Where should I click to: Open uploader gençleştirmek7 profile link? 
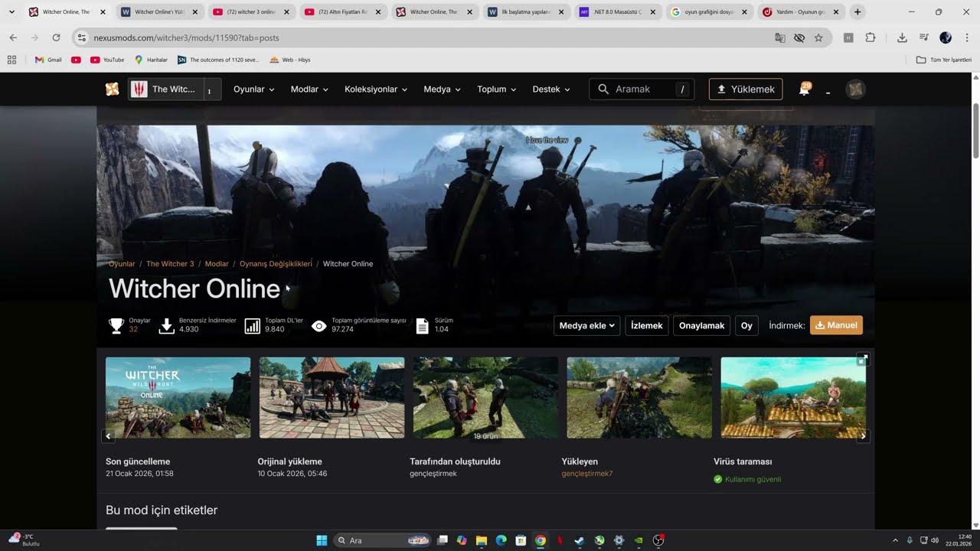587,474
